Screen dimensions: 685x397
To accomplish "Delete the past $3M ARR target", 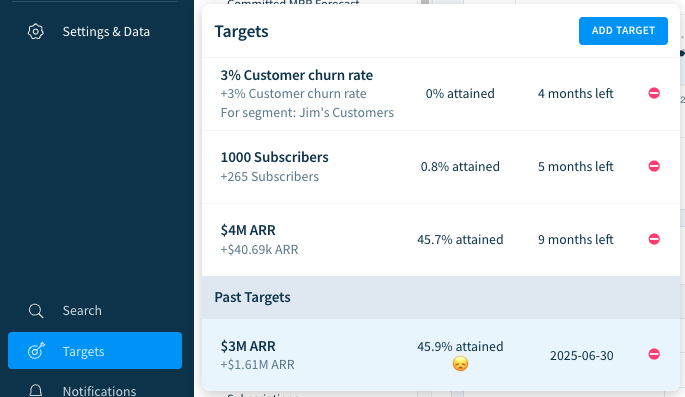I will (654, 354).
